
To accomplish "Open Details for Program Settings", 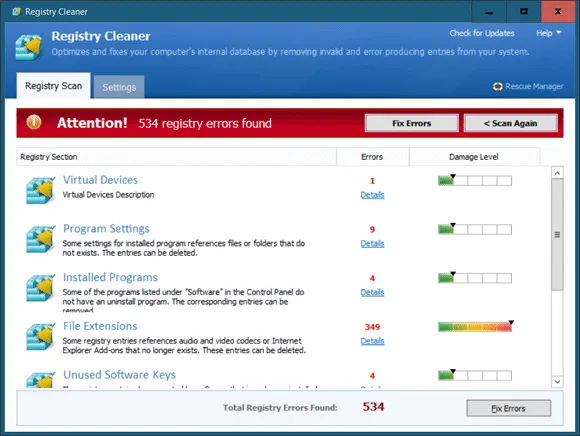I will (x=372, y=244).
